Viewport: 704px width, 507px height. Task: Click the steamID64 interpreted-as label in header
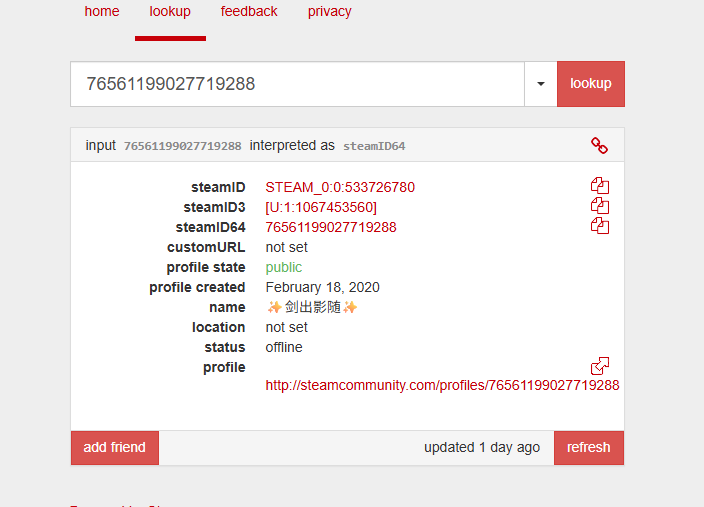pos(374,146)
